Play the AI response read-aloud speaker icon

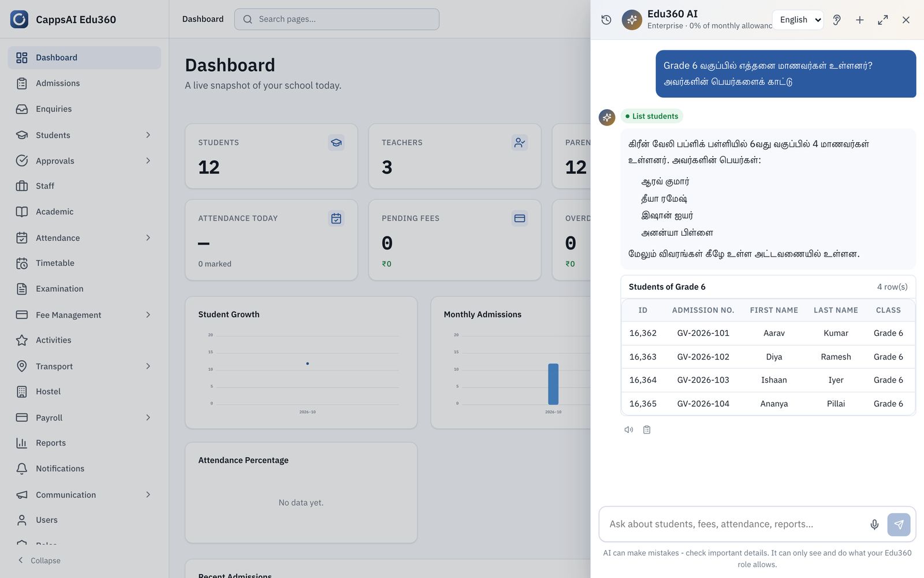629,429
